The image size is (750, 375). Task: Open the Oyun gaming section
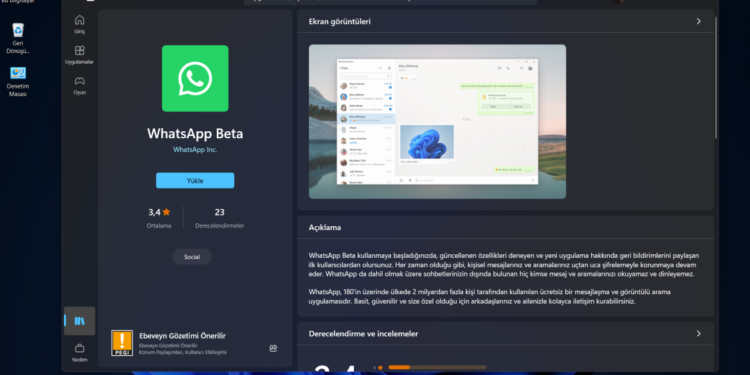coord(79,85)
